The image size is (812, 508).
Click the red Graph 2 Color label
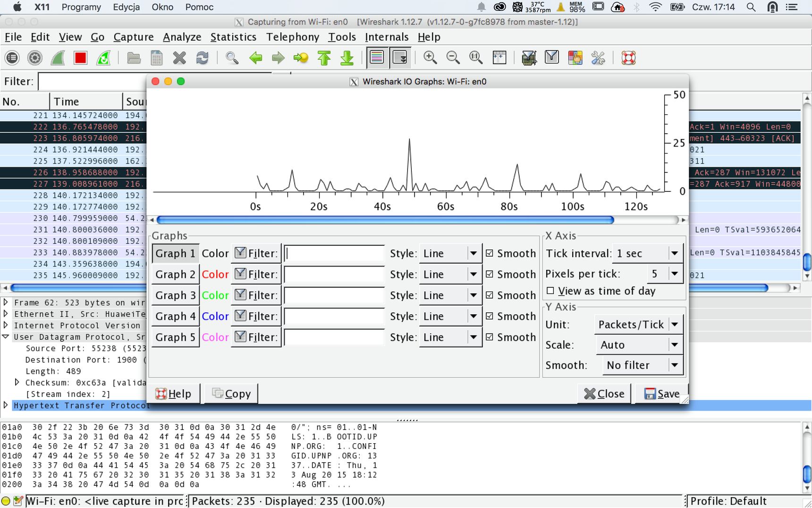[x=215, y=274]
